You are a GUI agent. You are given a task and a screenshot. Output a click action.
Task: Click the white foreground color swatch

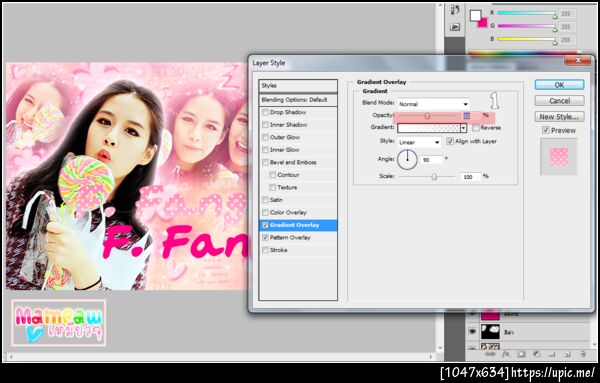point(475,15)
